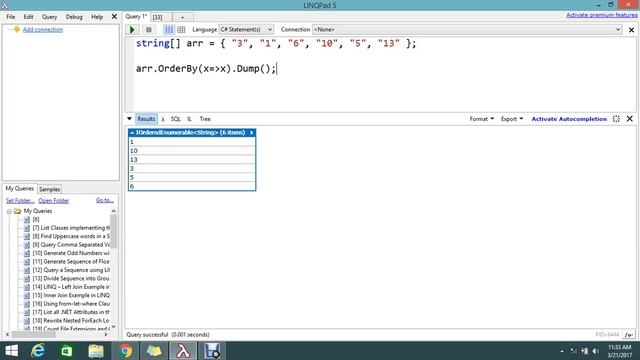Viewport: 640px width, 360px height.
Task: Open the Debug menu
Action: pyautogui.click(x=74, y=17)
